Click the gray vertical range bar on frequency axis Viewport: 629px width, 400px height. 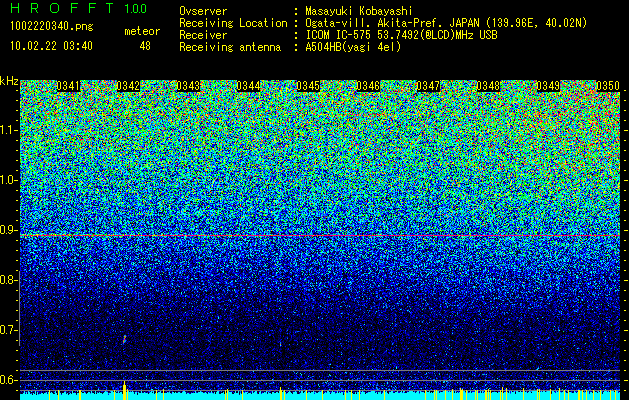point(20,308)
